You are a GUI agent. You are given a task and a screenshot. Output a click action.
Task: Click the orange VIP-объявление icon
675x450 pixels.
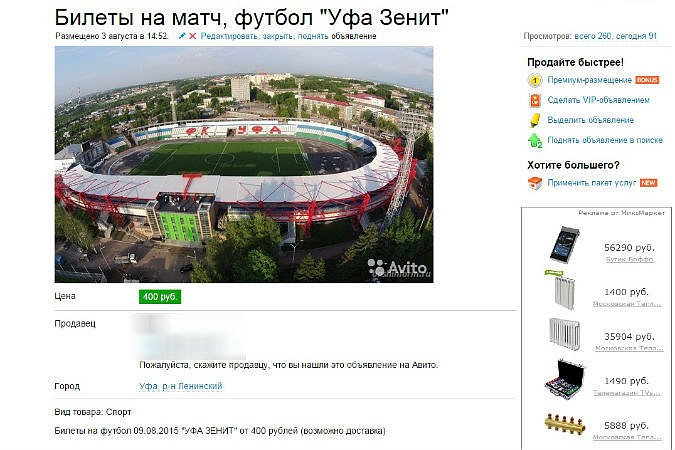click(x=535, y=100)
